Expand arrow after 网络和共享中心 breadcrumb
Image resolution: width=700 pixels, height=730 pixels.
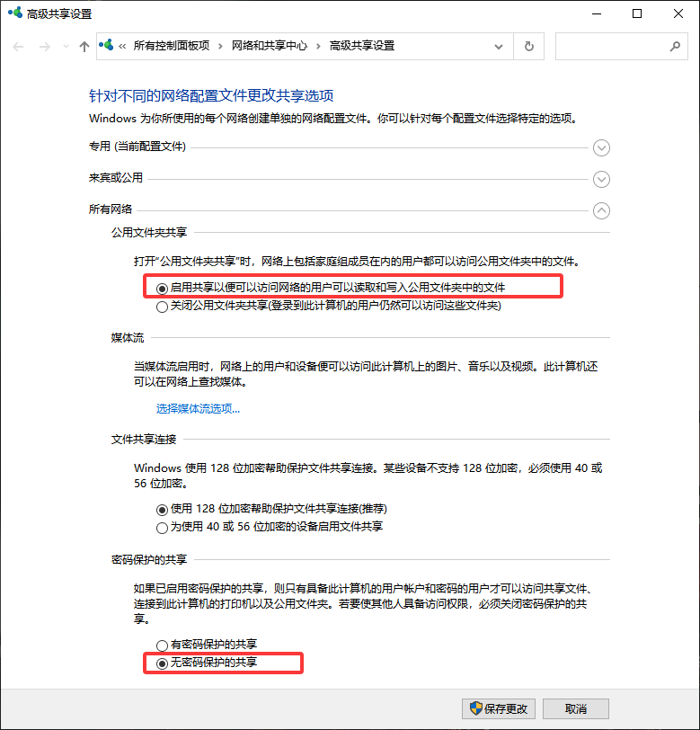[318, 46]
